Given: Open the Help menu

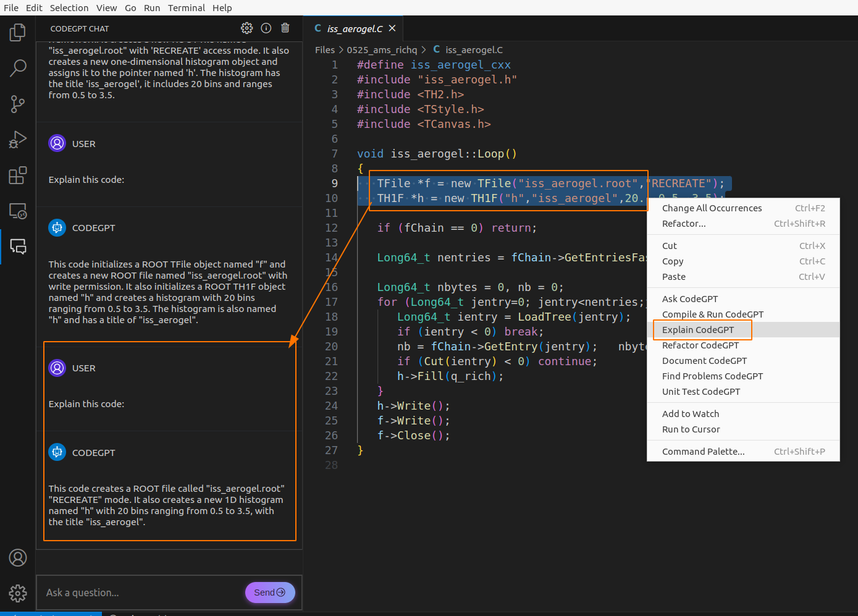Looking at the screenshot, I should [222, 8].
